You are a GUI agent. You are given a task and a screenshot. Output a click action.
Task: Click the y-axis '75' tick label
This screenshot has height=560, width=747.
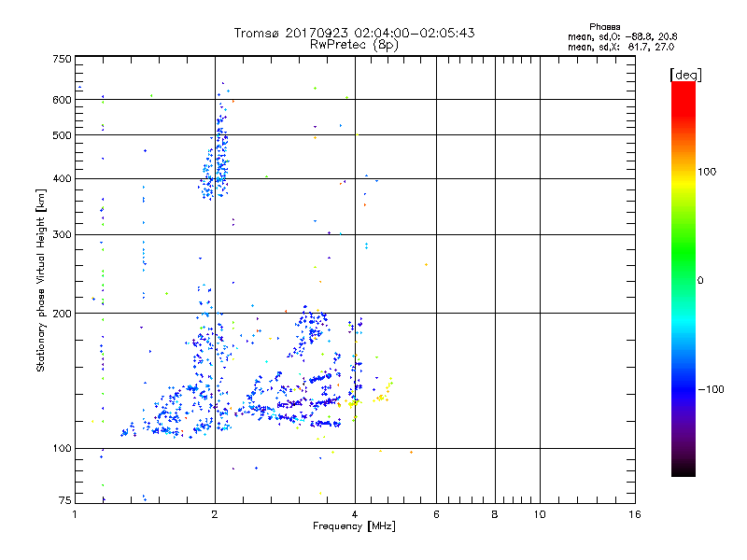pos(65,500)
